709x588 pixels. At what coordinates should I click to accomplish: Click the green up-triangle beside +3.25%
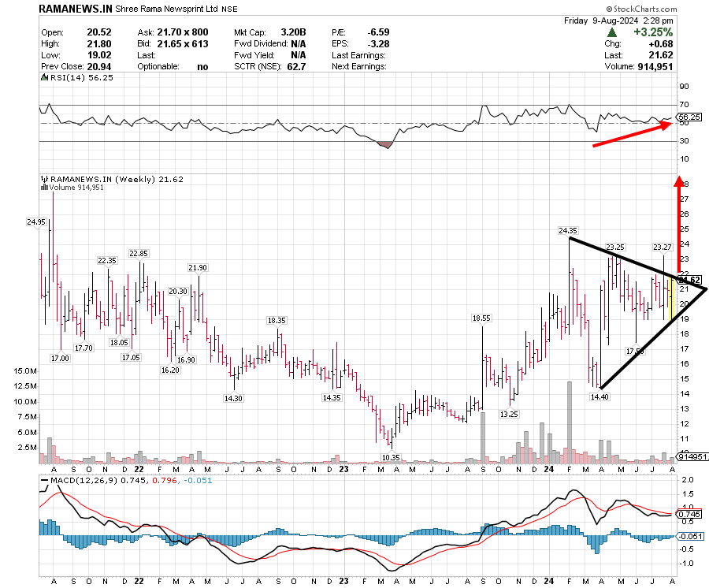pyautogui.click(x=612, y=32)
